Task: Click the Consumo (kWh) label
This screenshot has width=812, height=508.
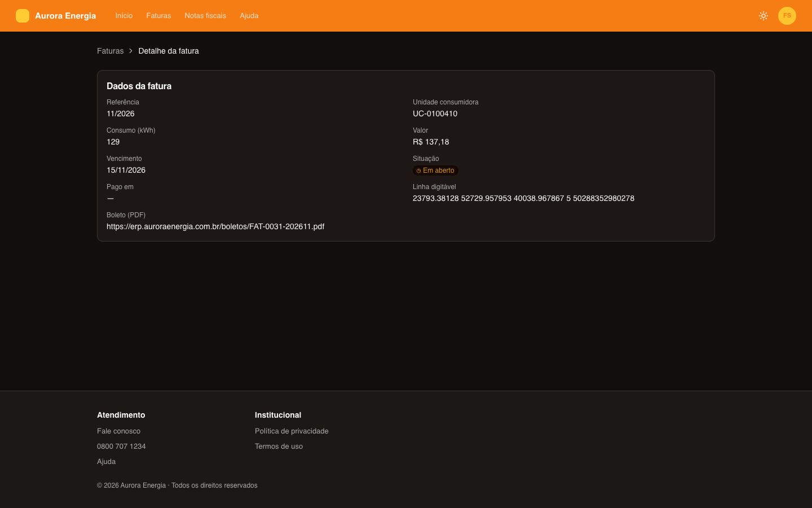Action: [131, 130]
